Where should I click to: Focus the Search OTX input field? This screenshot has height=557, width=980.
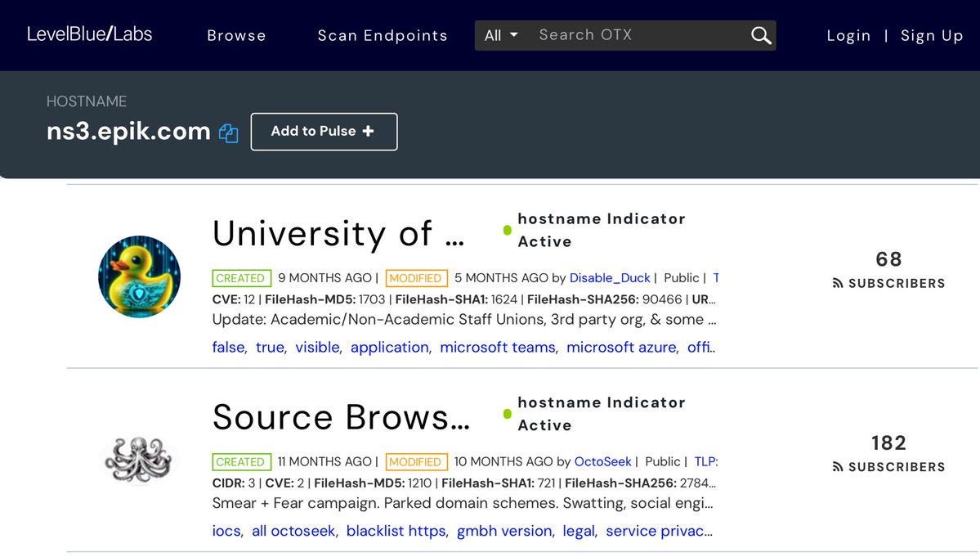pyautogui.click(x=638, y=35)
